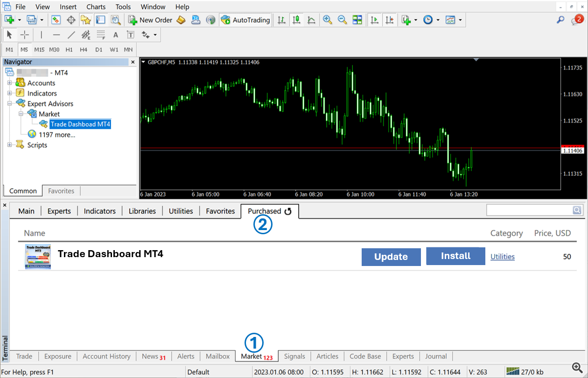Viewport: 588px width, 378px height.
Task: Click the Trade Dashboard MT4 product thumbnail
Action: [x=38, y=256]
